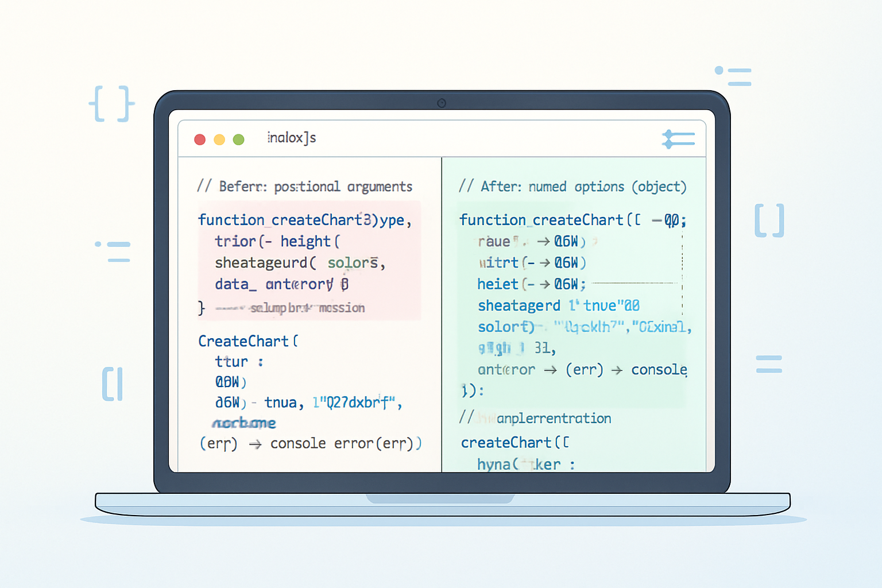Select the inalox]s file title
The height and width of the screenshot is (588, 882).
tap(292, 138)
